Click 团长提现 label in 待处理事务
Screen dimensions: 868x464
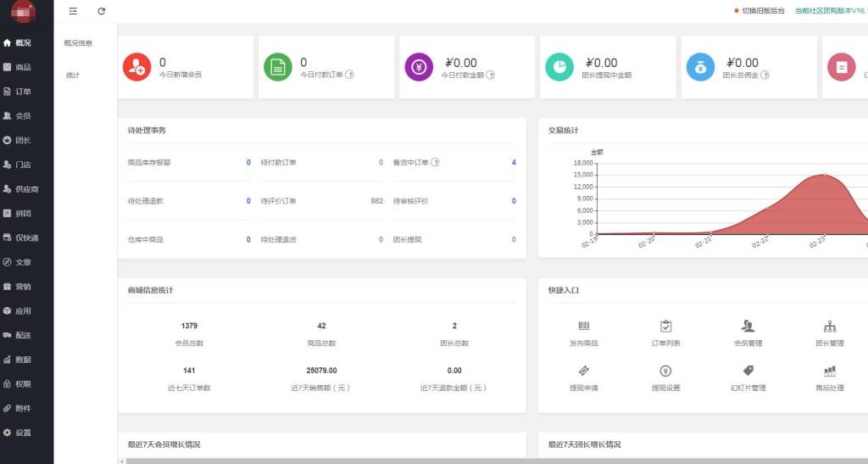tap(408, 240)
